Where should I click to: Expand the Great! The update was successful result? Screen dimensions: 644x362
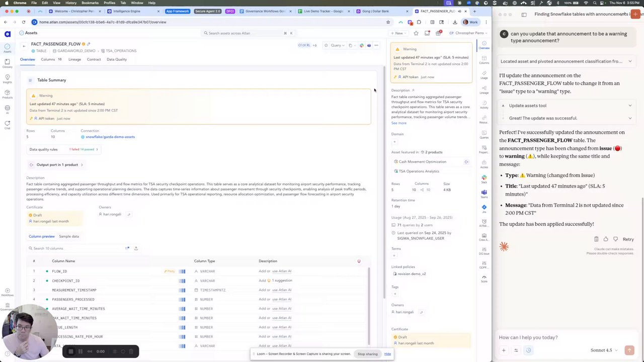(x=566, y=118)
